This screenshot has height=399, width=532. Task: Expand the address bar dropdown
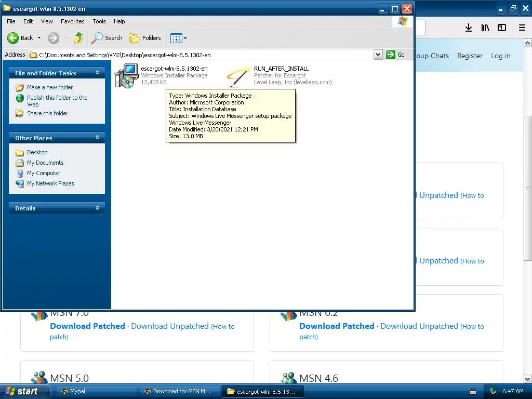pos(378,55)
